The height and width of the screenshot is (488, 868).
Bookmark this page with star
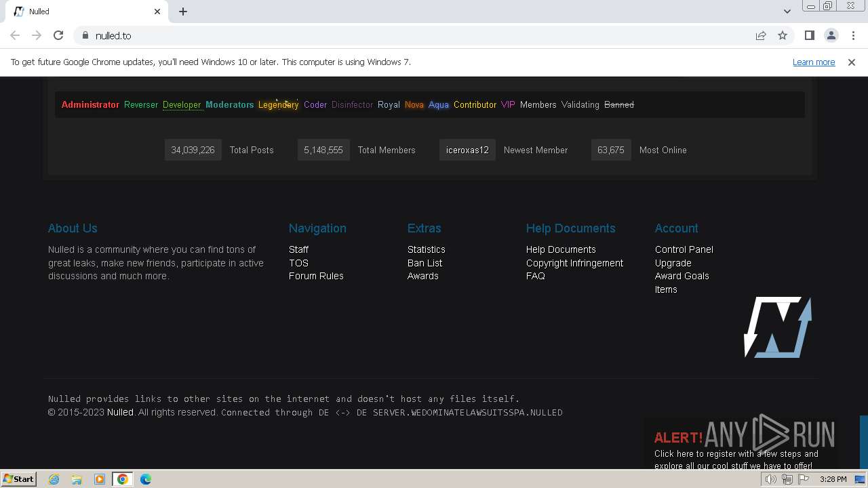point(783,35)
